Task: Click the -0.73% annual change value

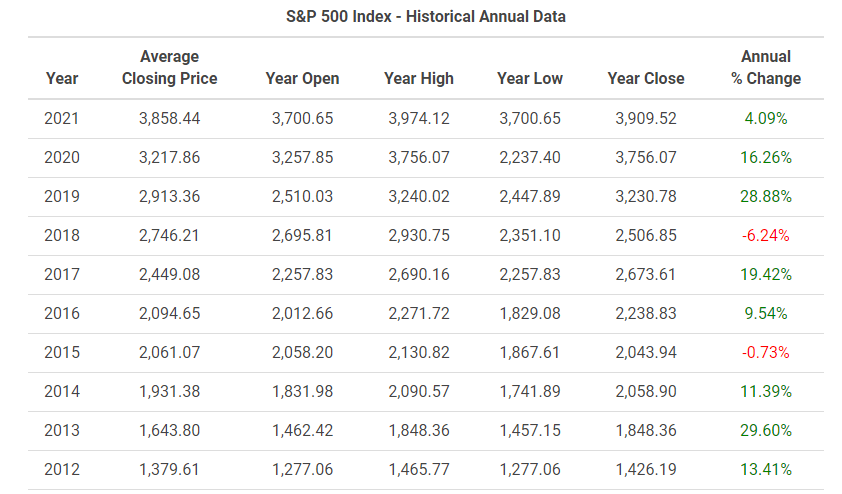Action: 766,352
